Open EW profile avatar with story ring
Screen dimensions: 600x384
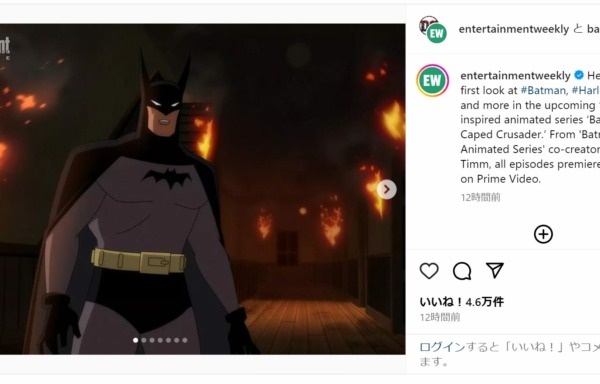[432, 81]
